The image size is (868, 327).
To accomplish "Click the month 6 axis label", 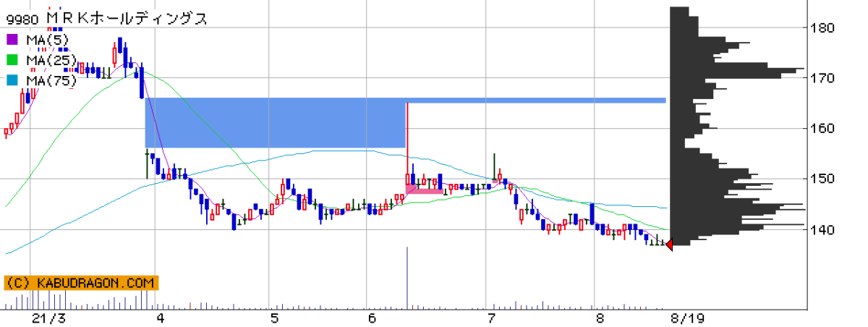I will [372, 318].
